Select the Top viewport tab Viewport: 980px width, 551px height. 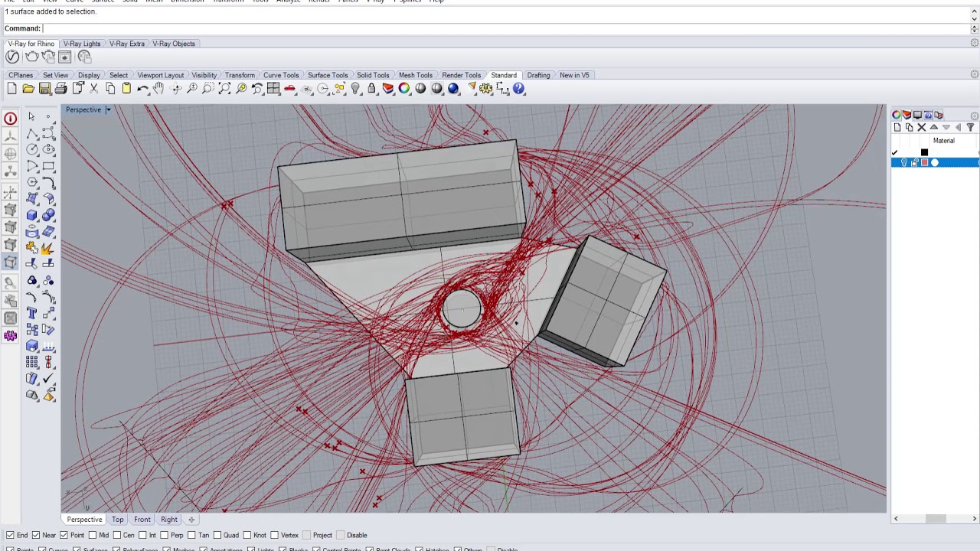coord(118,520)
